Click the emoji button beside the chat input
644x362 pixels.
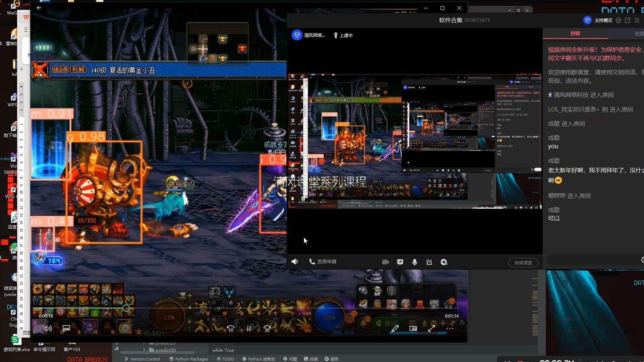click(x=642, y=260)
